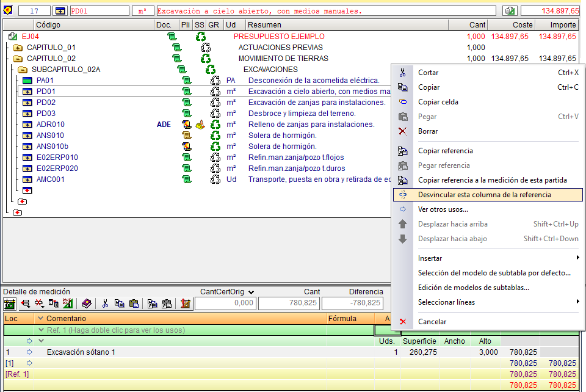Click 'Cancelar' in the context menu
Image resolution: width=586 pixels, height=392 pixels.
point(432,322)
